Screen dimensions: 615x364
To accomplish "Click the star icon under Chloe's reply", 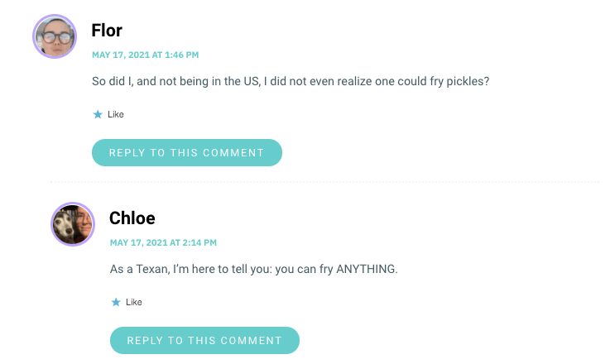I will click(116, 302).
